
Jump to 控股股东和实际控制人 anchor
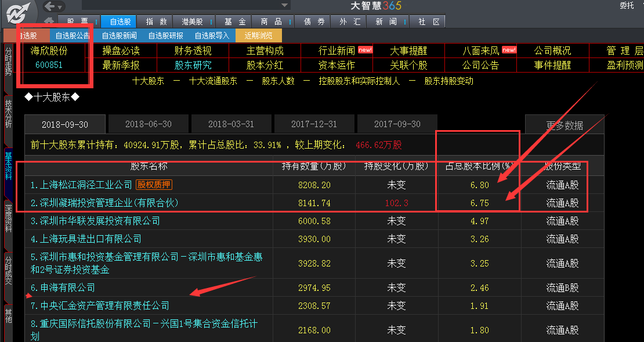pos(359,81)
